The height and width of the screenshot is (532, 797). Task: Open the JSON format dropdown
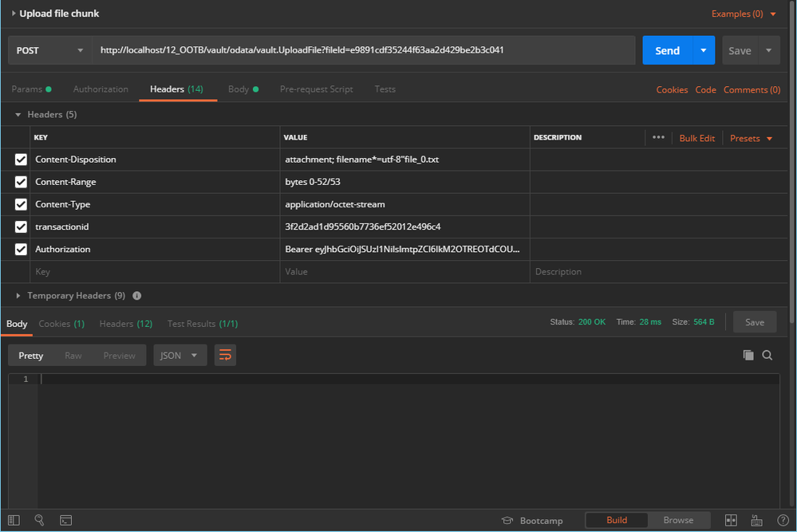click(180, 355)
